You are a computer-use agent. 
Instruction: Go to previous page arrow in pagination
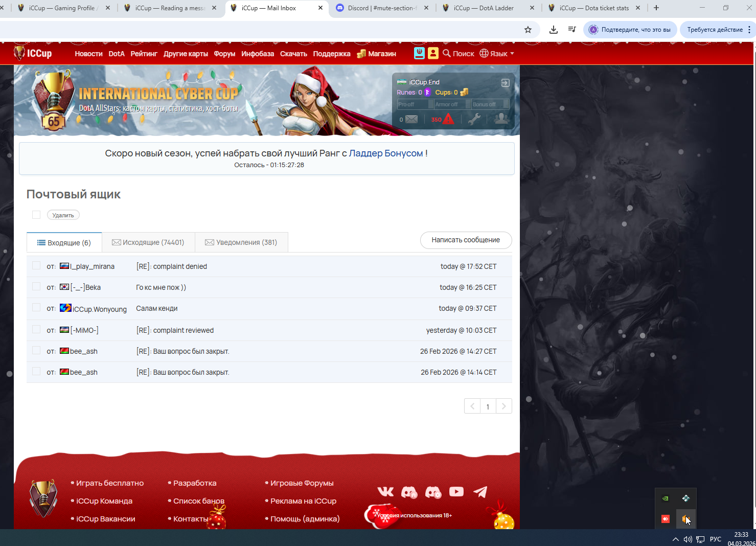pos(472,406)
